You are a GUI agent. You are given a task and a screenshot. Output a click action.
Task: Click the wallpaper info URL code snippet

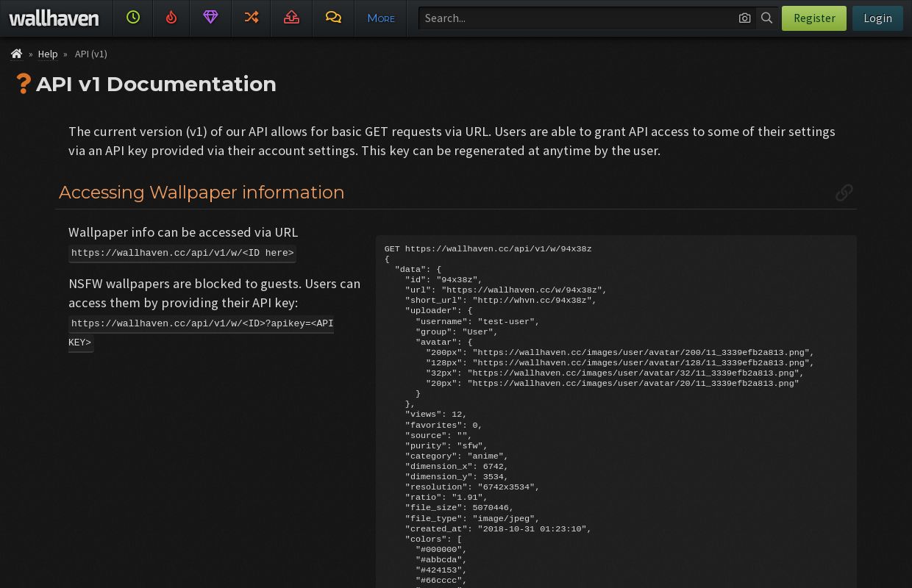click(182, 253)
